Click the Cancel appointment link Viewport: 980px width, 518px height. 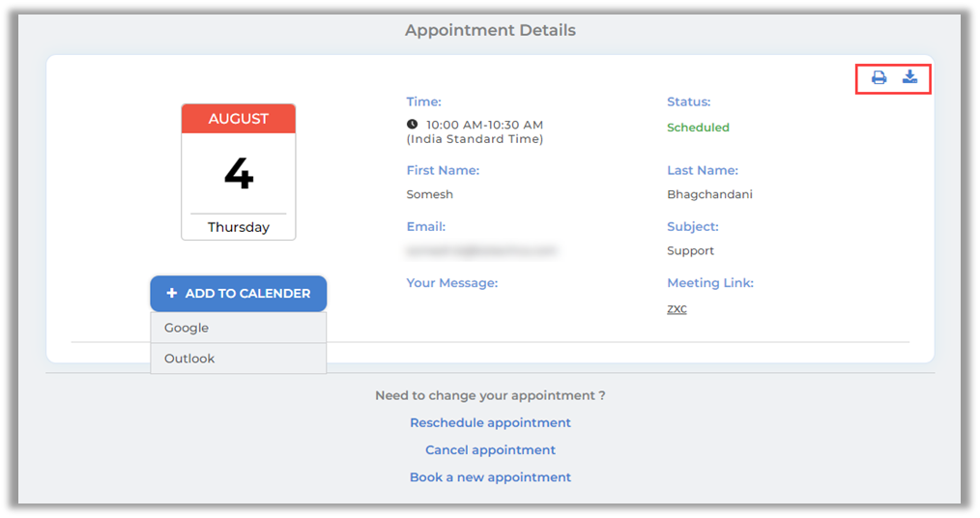click(490, 449)
